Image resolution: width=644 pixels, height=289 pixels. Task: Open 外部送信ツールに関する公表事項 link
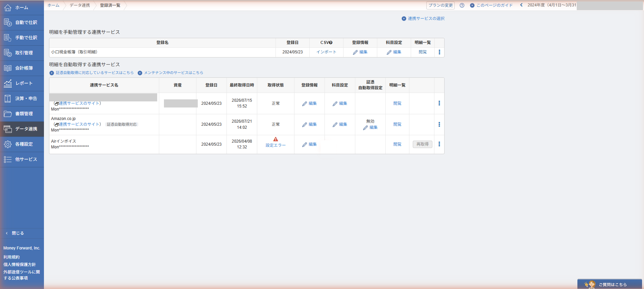click(x=22, y=275)
